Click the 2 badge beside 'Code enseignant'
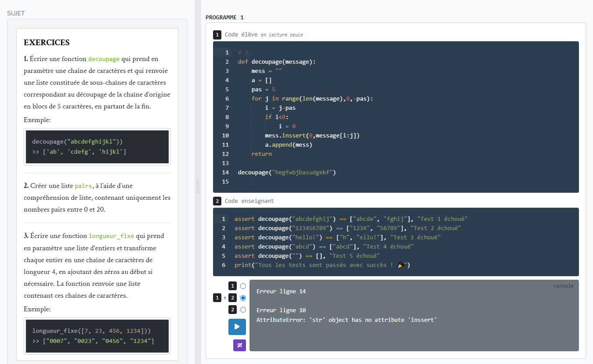 pos(217,201)
